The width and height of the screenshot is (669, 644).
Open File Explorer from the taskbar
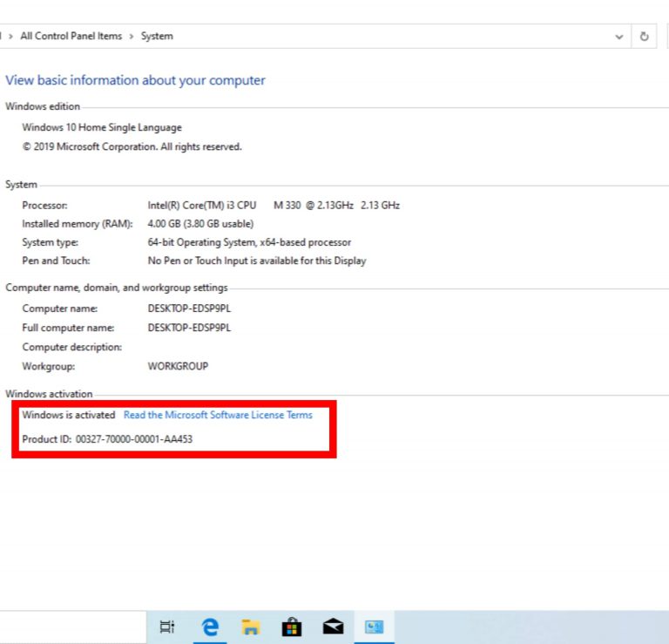tap(251, 627)
